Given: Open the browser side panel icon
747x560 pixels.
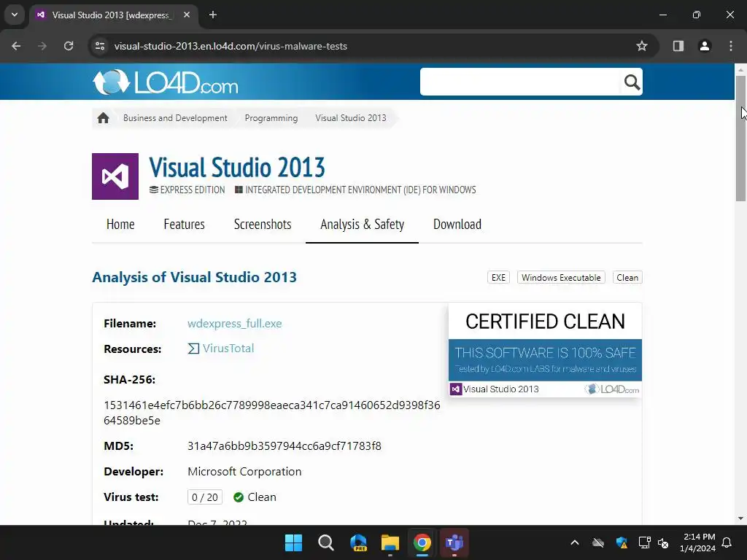Looking at the screenshot, I should 678,46.
